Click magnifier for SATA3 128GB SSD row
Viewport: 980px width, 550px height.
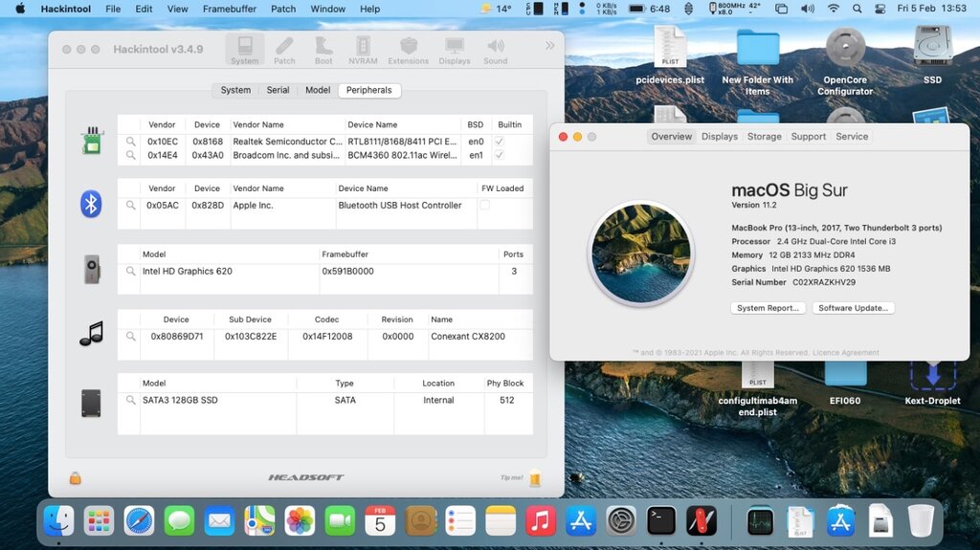130,400
